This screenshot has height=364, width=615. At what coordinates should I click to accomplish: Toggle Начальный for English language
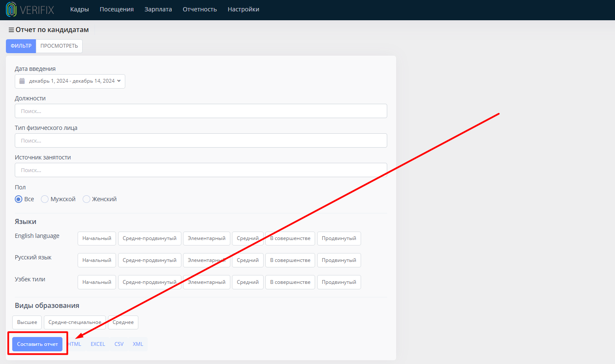tap(97, 238)
